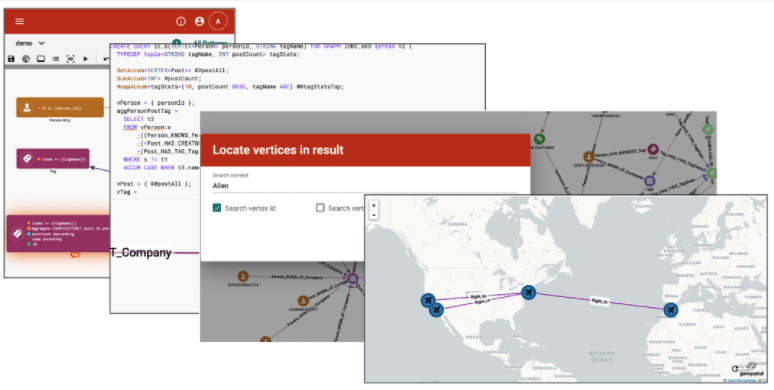774x390 pixels.
Task: Select purple company vertex below the dialog
Action: (352, 278)
